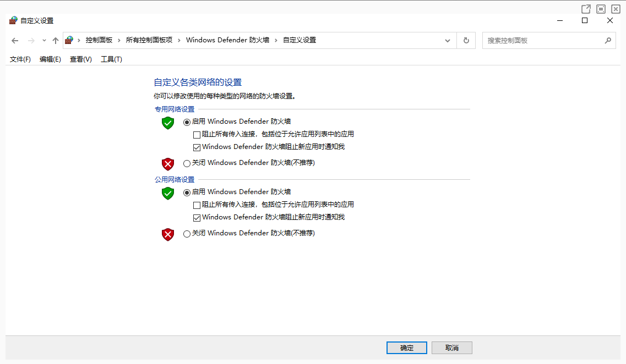Viewport: 626px width, 364px height.
Task: Check 阻止所有传入连接 under 专用网络设置
Action: click(197, 134)
